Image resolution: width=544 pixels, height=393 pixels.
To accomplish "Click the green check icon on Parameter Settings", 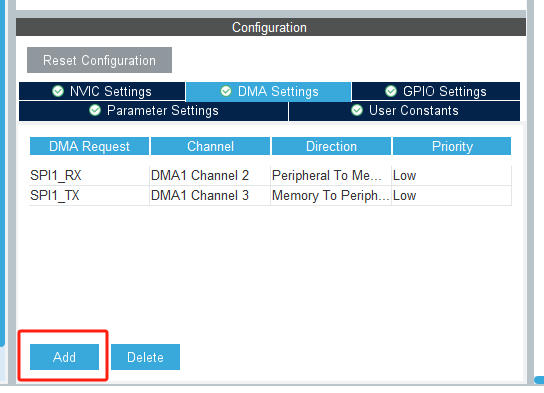I will (95, 110).
